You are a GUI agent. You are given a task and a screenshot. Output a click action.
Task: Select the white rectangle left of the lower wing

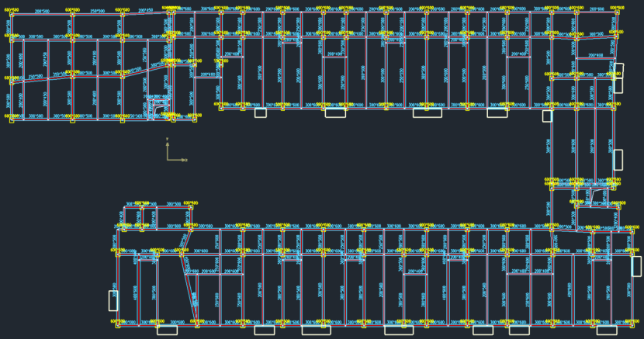click(x=113, y=300)
